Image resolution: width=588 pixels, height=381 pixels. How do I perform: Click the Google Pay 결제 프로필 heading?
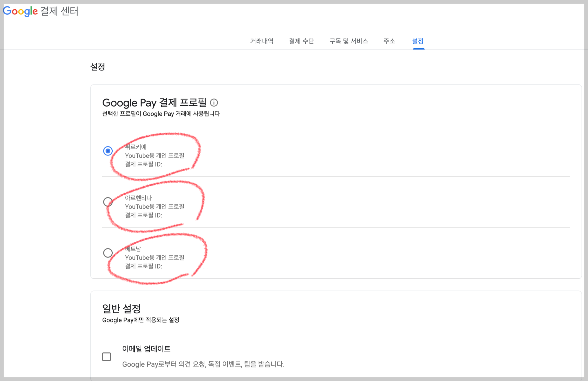[x=154, y=103]
